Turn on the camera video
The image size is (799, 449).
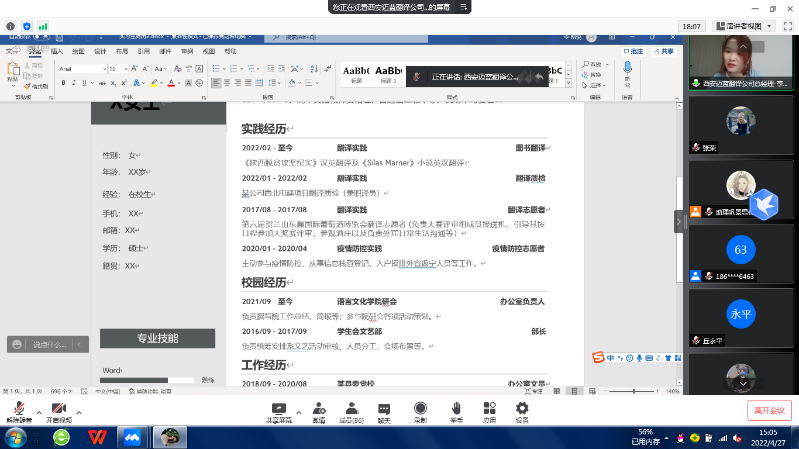point(59,408)
